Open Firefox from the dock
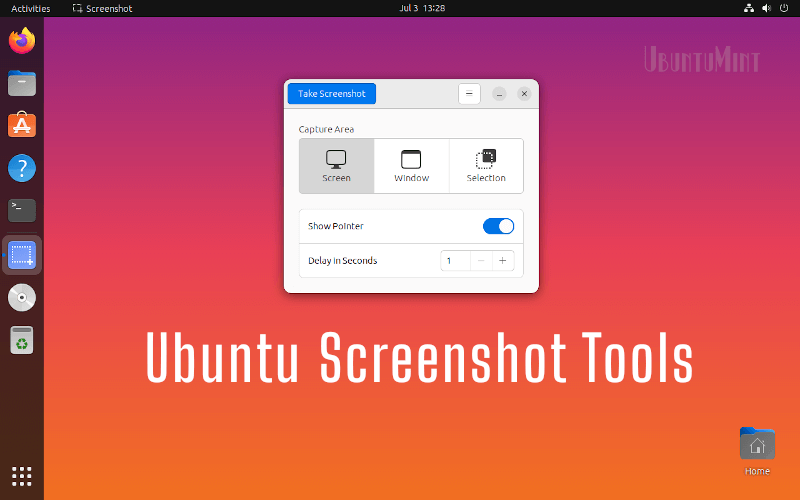The height and width of the screenshot is (500, 800). (22, 41)
